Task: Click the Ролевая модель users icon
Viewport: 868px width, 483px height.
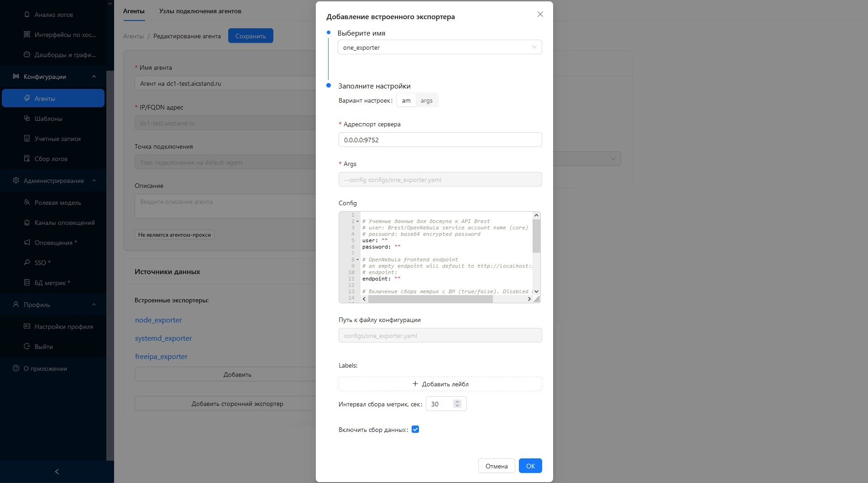Action: 27,203
